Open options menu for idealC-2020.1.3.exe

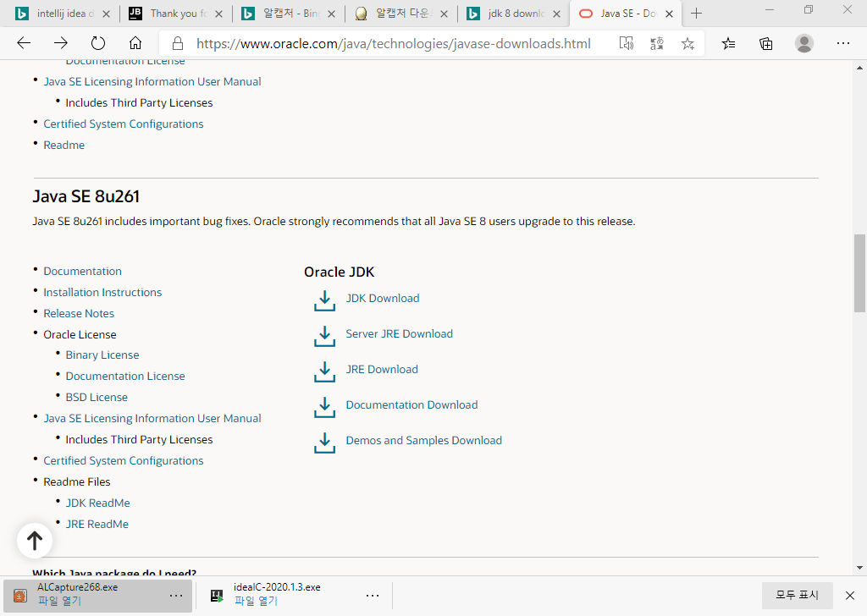tap(373, 595)
